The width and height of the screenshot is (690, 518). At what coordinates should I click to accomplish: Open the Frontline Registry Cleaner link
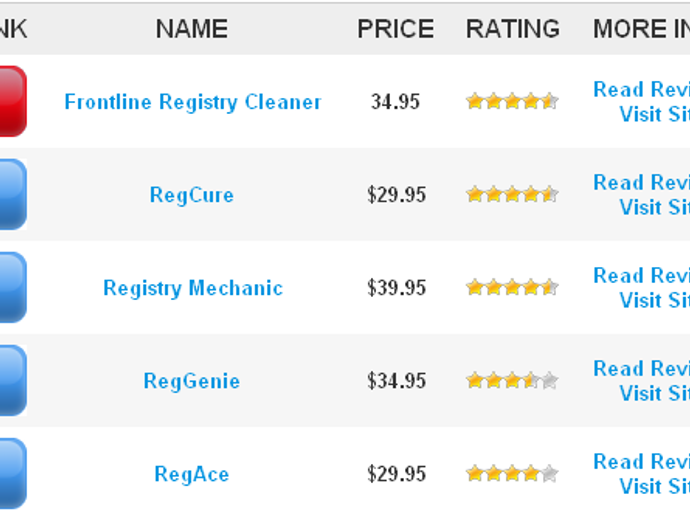(193, 102)
